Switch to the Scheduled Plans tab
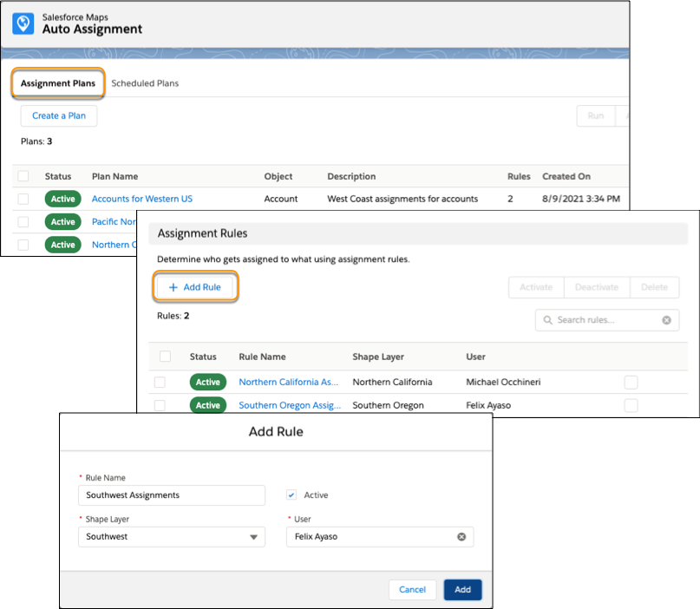 point(144,83)
